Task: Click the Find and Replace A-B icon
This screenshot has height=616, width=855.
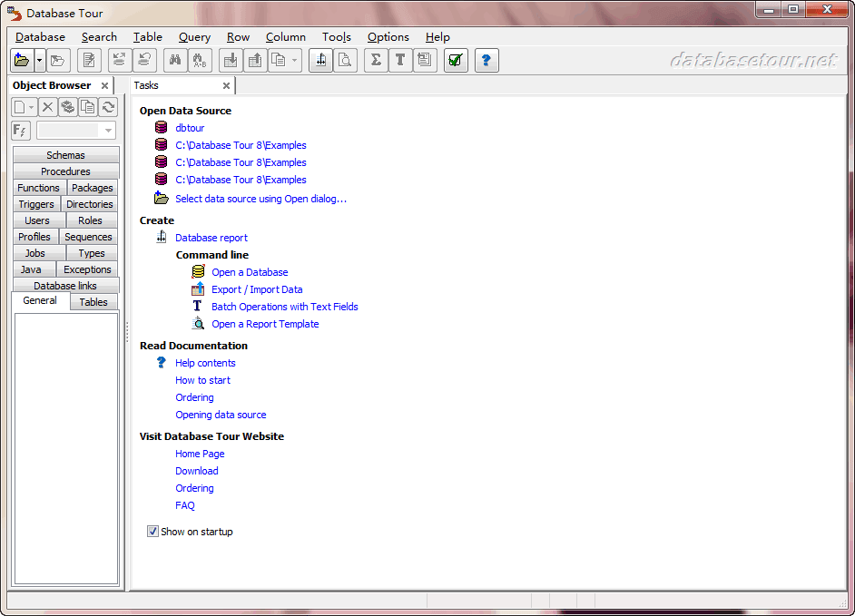Action: point(199,61)
